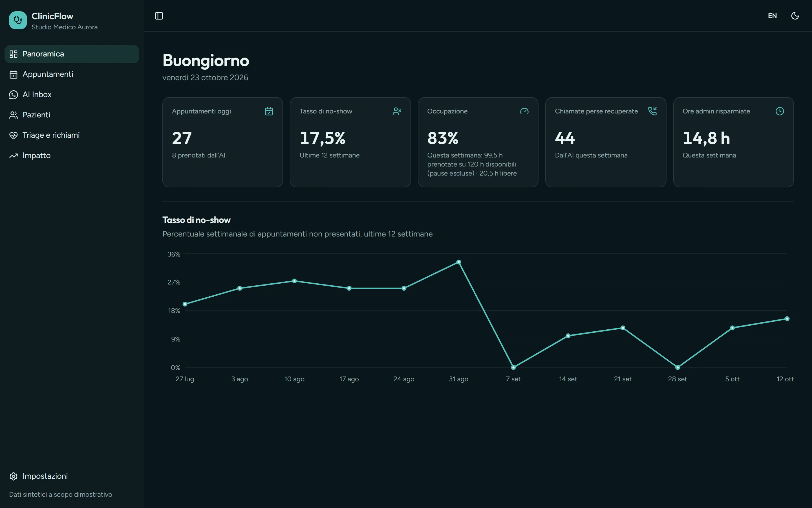The image size is (812, 508).
Task: Select the 28 set data point on the chart
Action: click(678, 367)
